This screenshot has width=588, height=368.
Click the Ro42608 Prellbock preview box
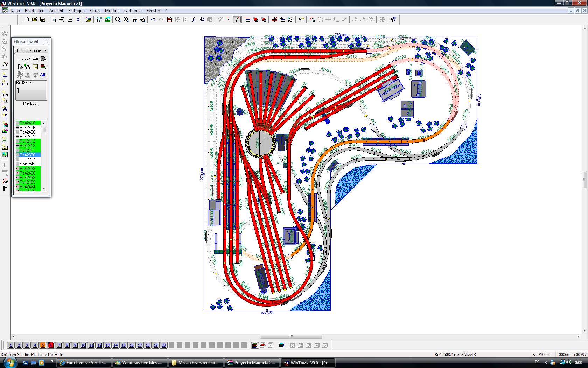(31, 90)
